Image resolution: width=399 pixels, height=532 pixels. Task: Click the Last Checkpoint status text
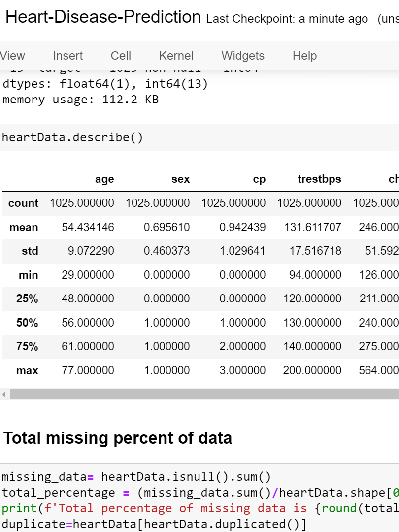pyautogui.click(x=287, y=19)
